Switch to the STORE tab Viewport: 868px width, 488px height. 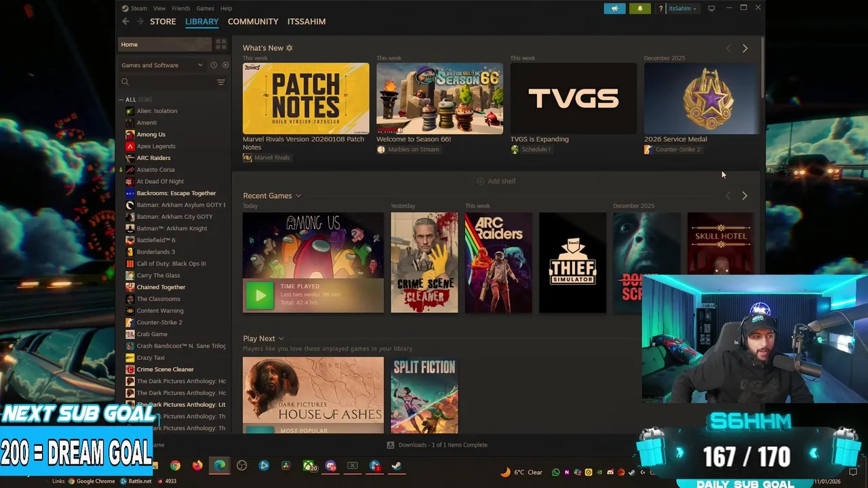point(163,22)
